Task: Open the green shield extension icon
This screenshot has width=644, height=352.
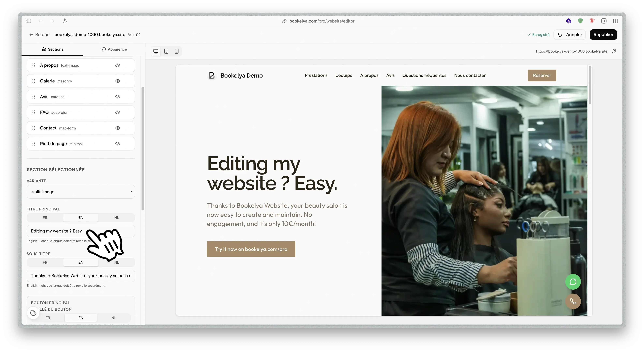Action: pyautogui.click(x=580, y=21)
